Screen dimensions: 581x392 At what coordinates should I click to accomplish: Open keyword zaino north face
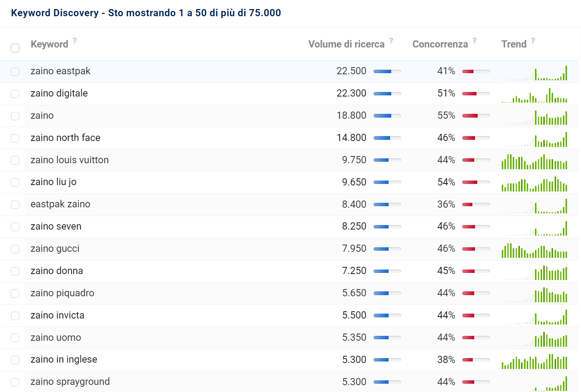click(x=65, y=138)
